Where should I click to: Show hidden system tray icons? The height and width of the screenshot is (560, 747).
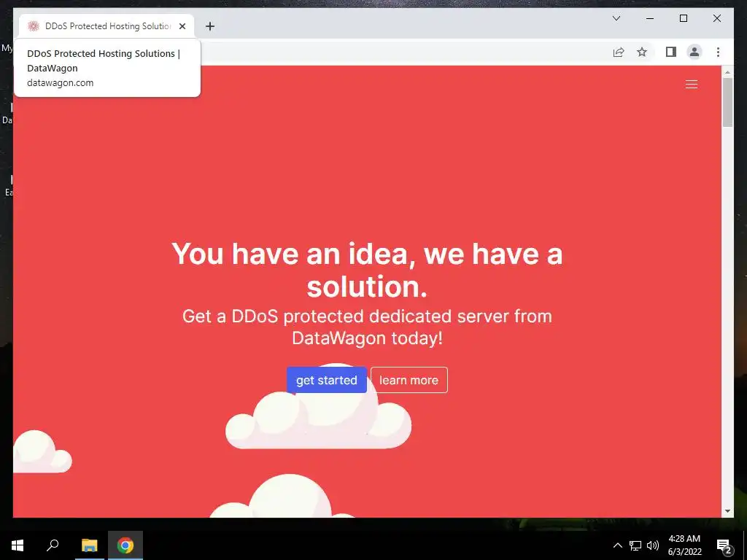coord(617,545)
